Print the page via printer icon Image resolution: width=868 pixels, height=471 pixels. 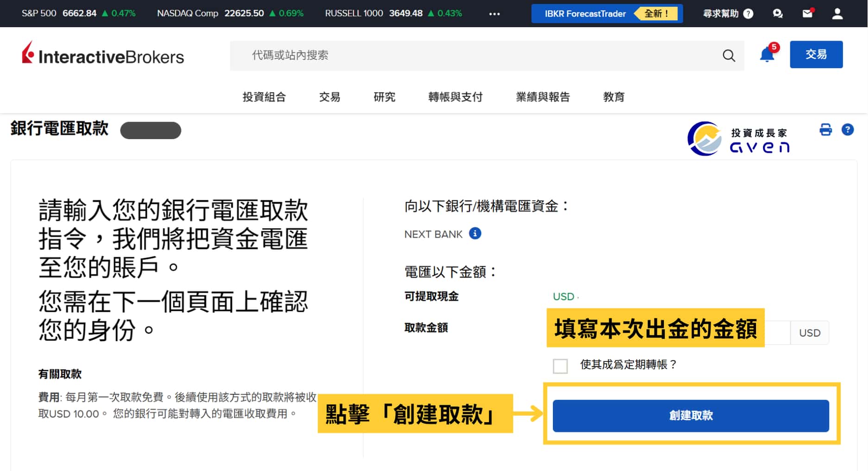pos(825,130)
